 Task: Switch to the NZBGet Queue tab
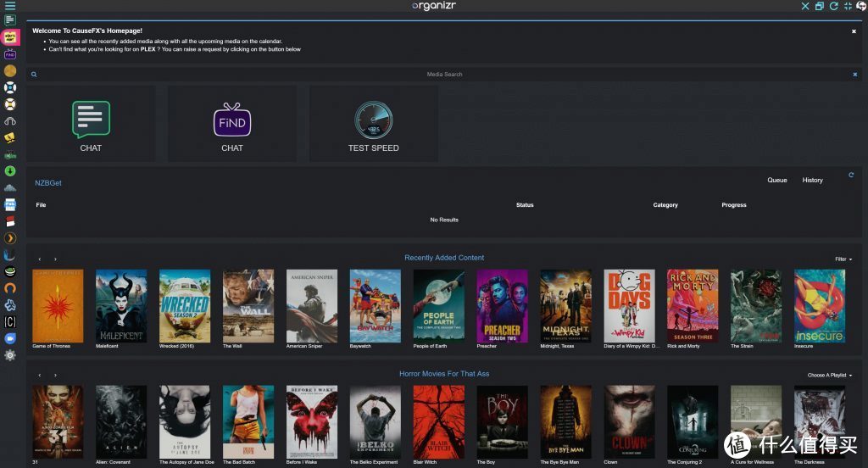coord(776,181)
